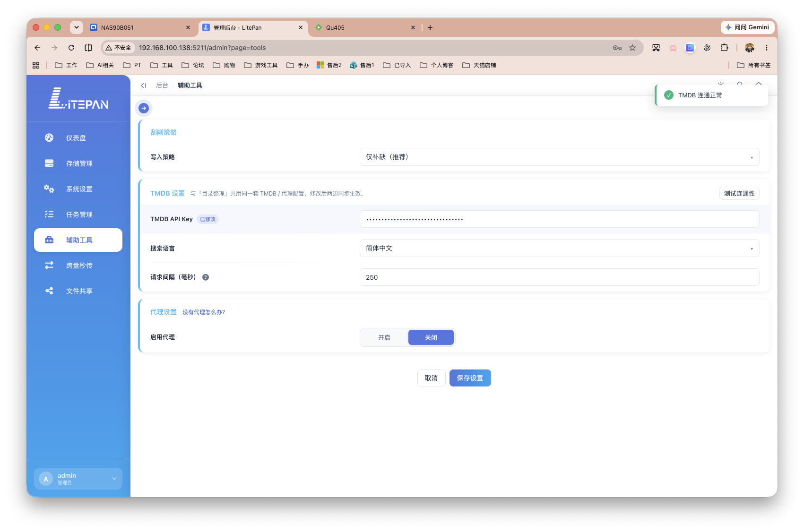This screenshot has width=804, height=532.
Task: Open a new browser tab with plus
Action: coord(430,27)
